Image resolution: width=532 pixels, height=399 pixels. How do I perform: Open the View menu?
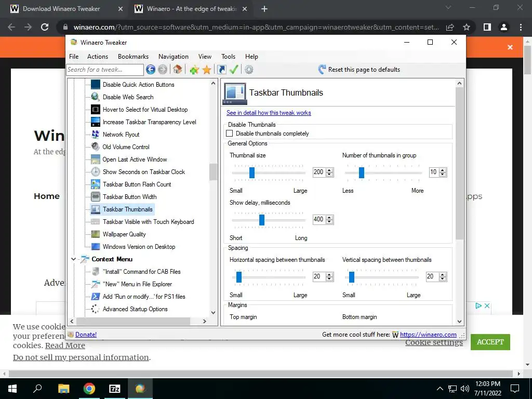click(205, 57)
